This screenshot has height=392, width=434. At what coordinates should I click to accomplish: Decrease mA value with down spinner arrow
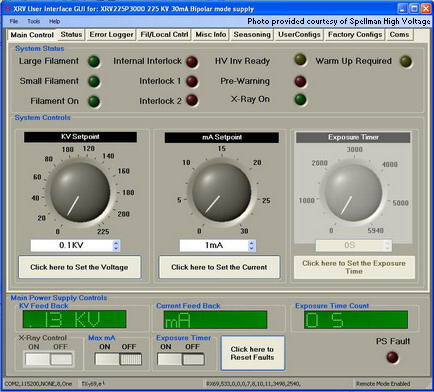coord(251,248)
